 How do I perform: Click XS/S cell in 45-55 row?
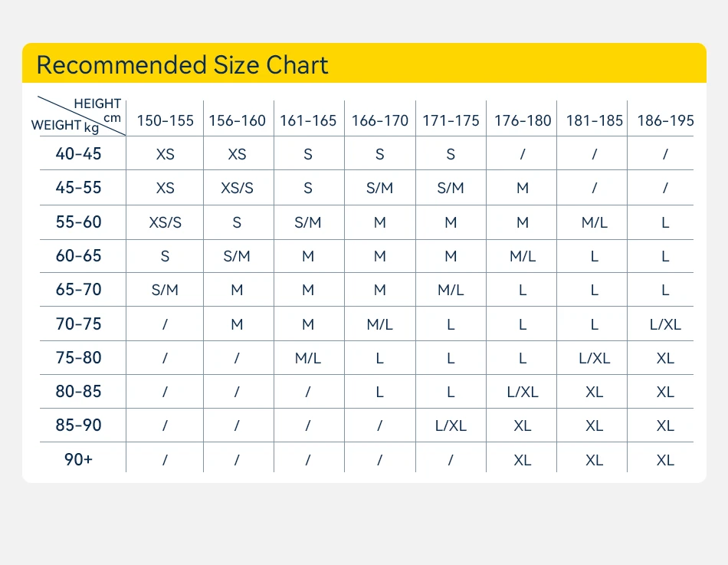point(237,188)
